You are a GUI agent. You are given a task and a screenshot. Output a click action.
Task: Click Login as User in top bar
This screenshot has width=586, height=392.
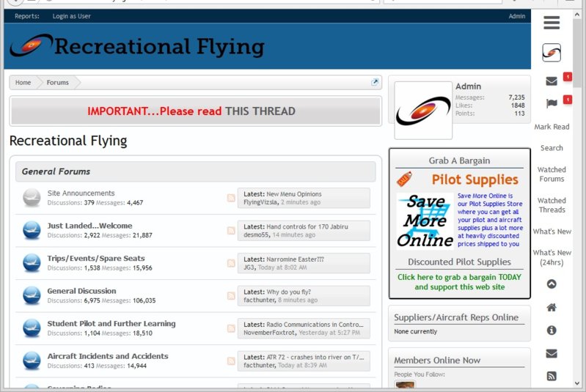point(71,16)
